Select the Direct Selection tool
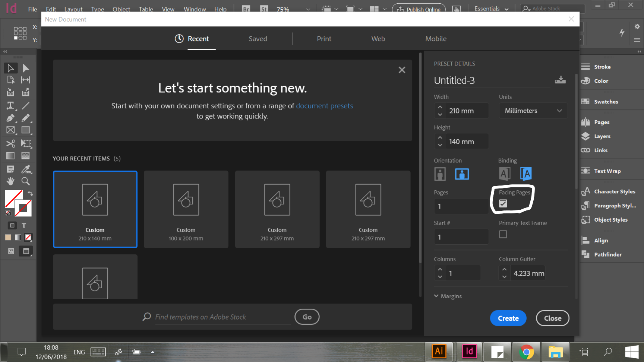Image resolution: width=644 pixels, height=362 pixels. click(x=26, y=68)
